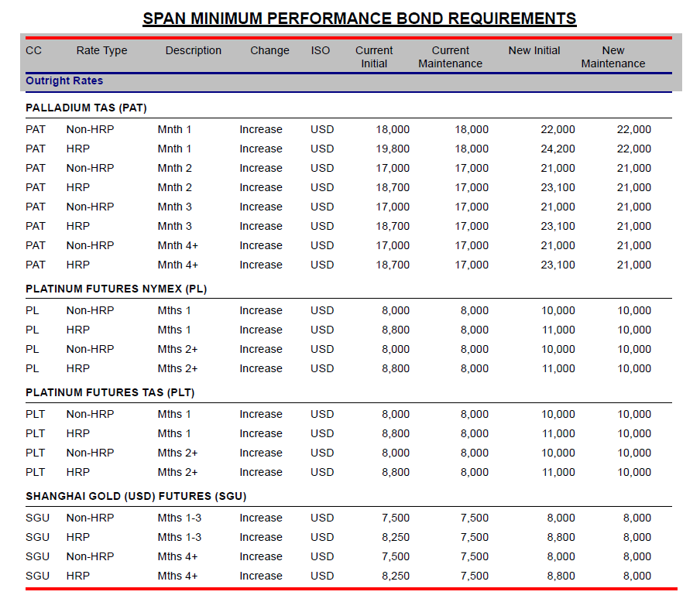Click the 19,800 Current Initial value
Screen dimensions: 700x602
click(x=393, y=149)
